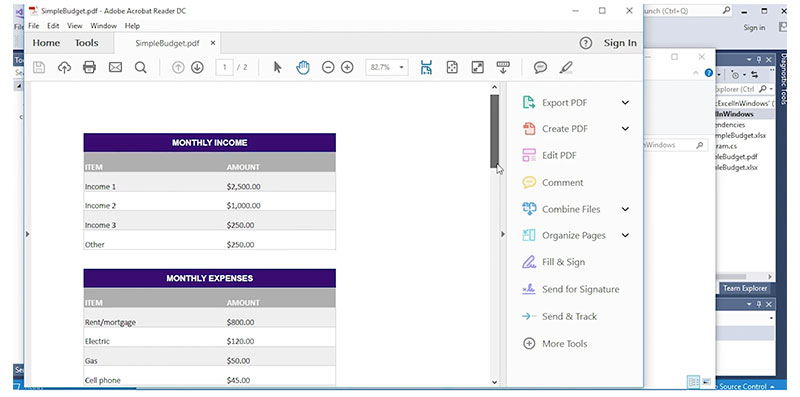The height and width of the screenshot is (397, 800).
Task: Click Sign In in Acrobat header
Action: click(x=620, y=43)
